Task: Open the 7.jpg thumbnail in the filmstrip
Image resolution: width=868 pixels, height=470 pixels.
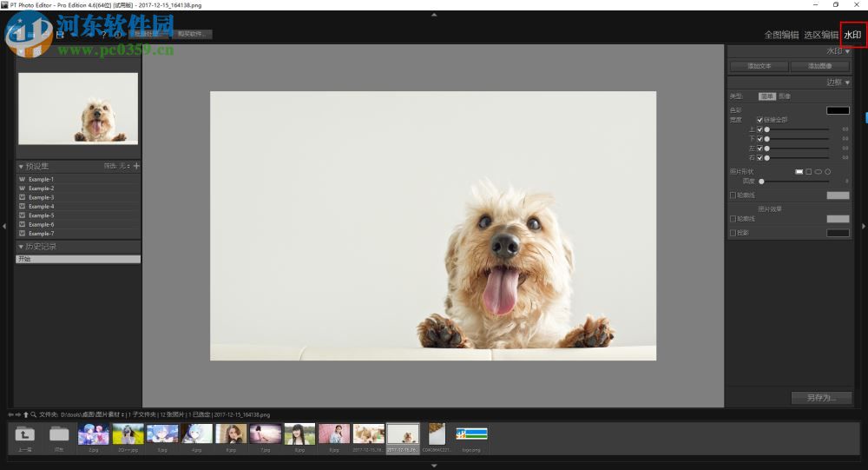Action: tap(265, 434)
